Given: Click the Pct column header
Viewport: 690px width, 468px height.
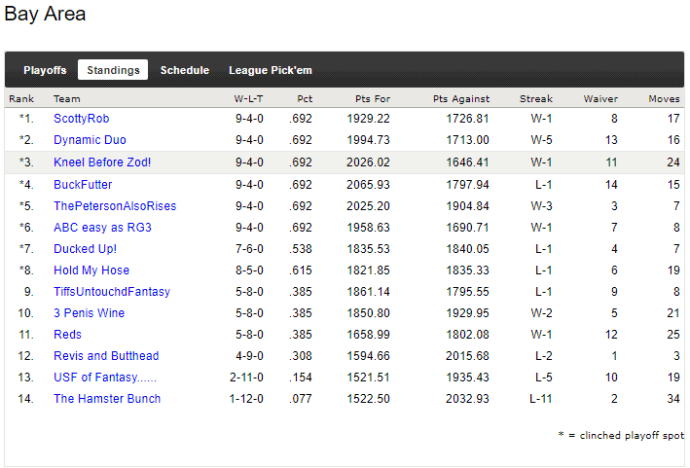Looking at the screenshot, I should point(305,99).
